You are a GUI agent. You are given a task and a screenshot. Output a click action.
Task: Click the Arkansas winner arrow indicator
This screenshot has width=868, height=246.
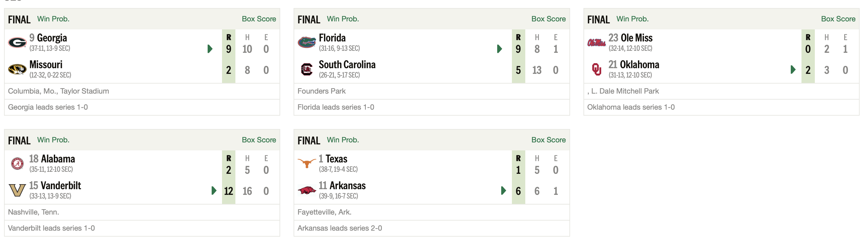click(504, 191)
